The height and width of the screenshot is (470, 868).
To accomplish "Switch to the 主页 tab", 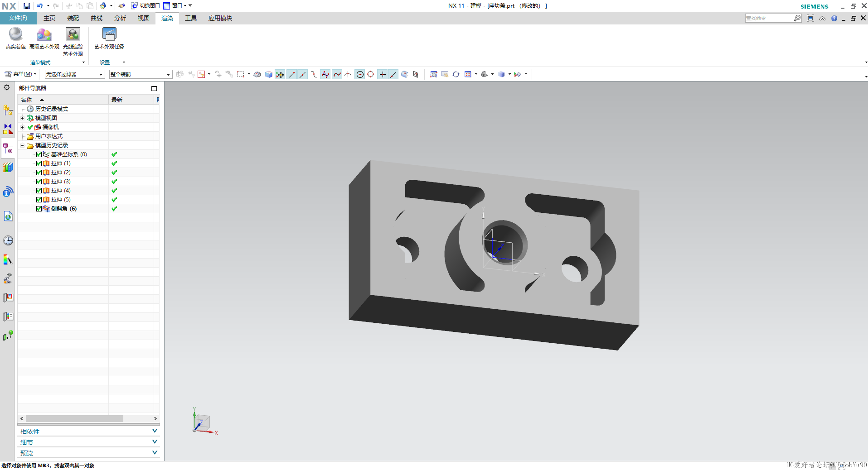I will point(49,18).
